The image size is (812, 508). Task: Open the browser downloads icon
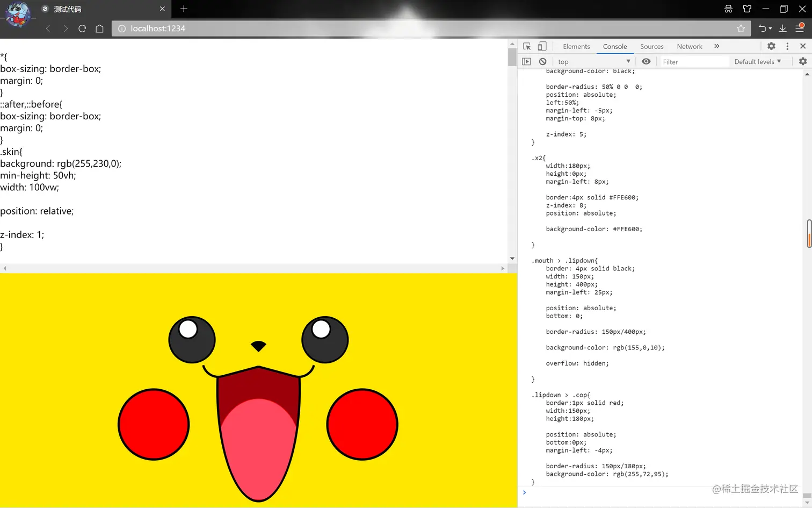pyautogui.click(x=782, y=28)
